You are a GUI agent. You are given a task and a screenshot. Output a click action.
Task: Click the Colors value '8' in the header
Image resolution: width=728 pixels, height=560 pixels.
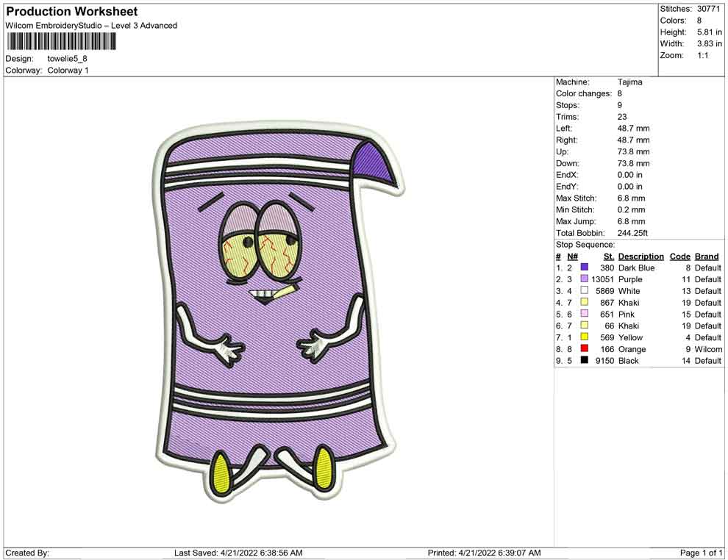click(699, 21)
